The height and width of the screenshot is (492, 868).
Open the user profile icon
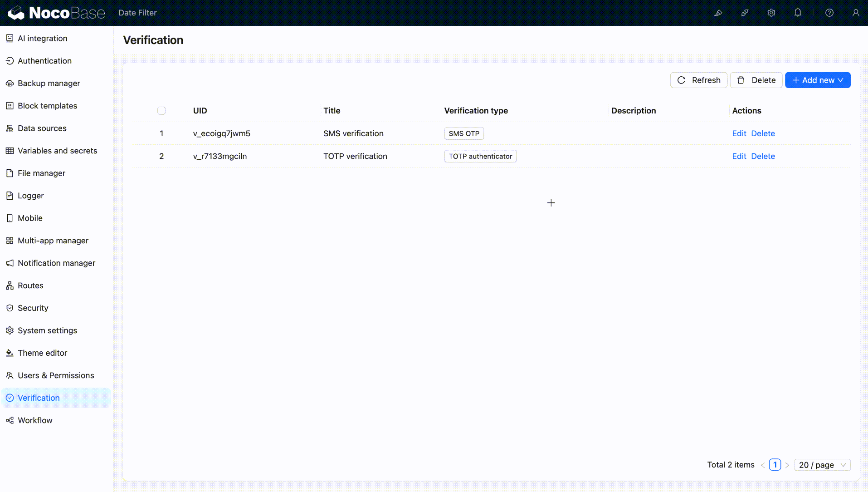point(856,13)
